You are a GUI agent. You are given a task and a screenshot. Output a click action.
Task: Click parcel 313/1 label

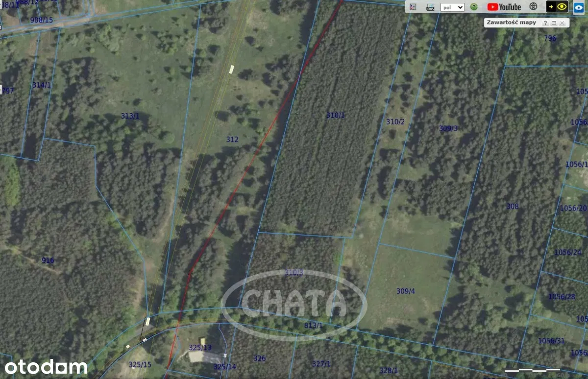point(130,116)
